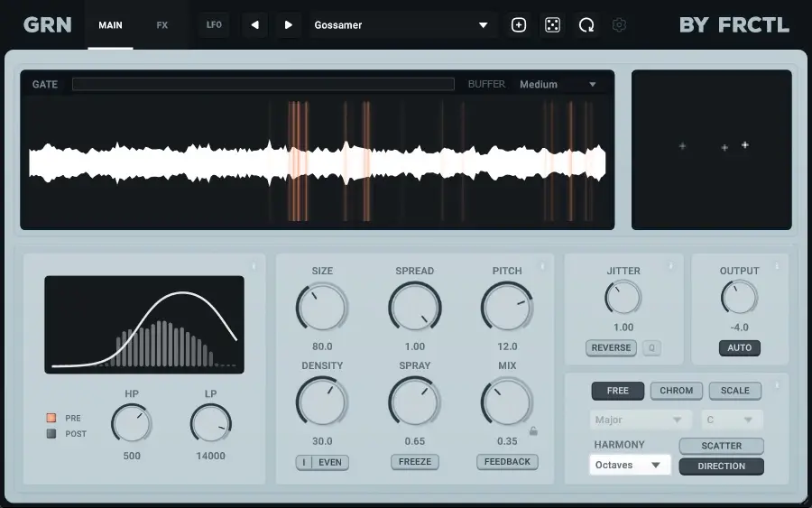Toggle the MIX lock icon
The image size is (812, 508).
click(533, 431)
